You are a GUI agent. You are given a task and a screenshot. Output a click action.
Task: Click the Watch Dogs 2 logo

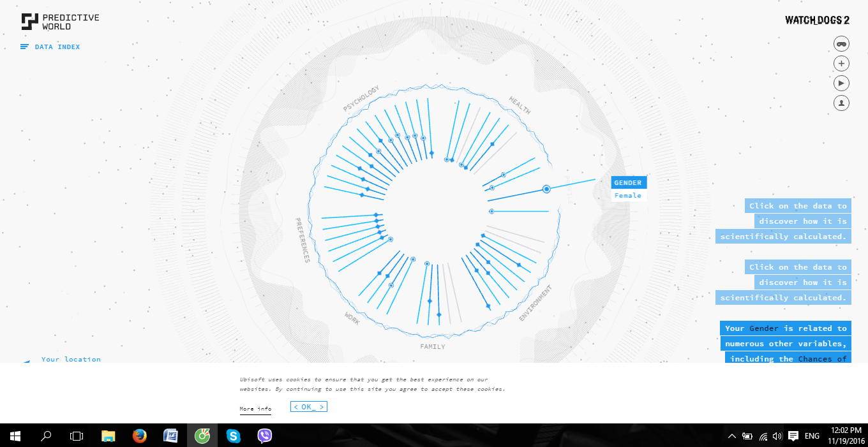tap(817, 20)
